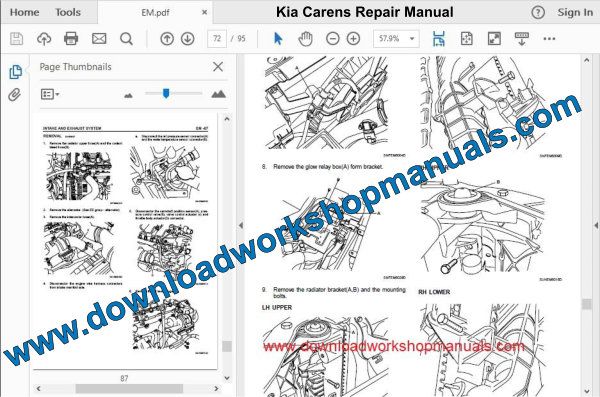The width and height of the screenshot is (600, 397).
Task: Go to previous page up arrow
Action: pos(167,39)
